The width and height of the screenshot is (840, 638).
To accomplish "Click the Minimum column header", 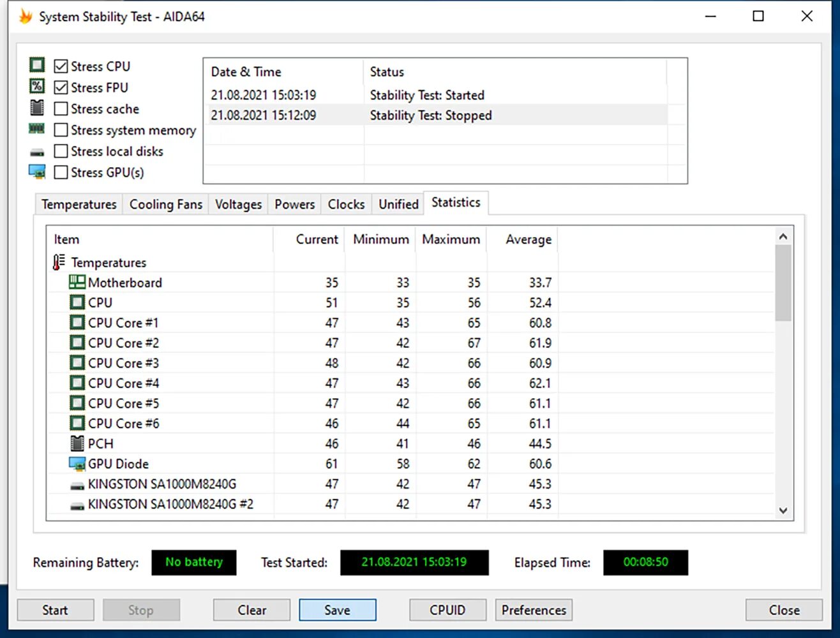I will [380, 239].
